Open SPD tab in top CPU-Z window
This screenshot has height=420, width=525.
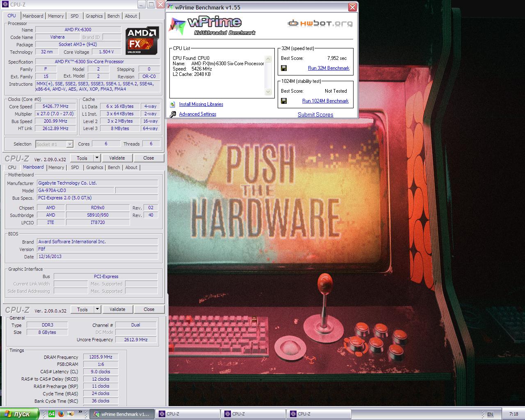click(75, 16)
